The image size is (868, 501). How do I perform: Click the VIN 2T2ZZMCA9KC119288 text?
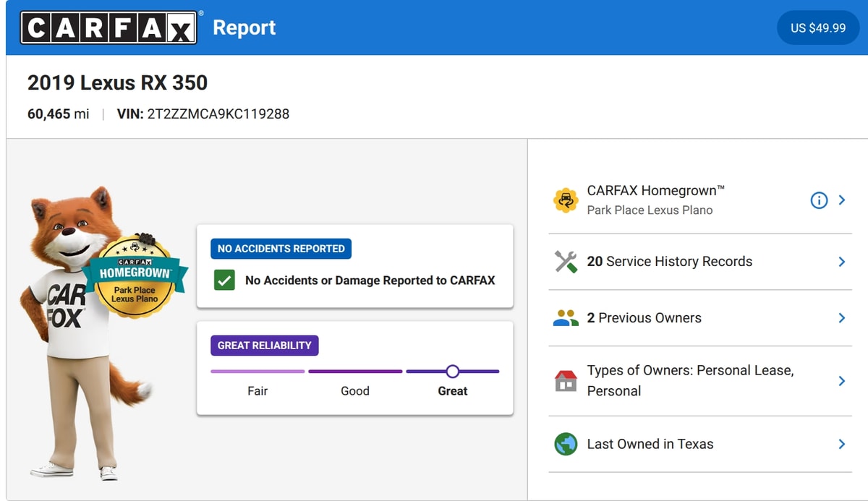[203, 114]
